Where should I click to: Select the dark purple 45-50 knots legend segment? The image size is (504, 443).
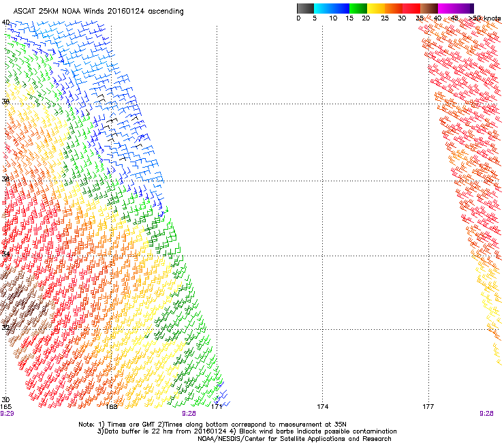464,8
